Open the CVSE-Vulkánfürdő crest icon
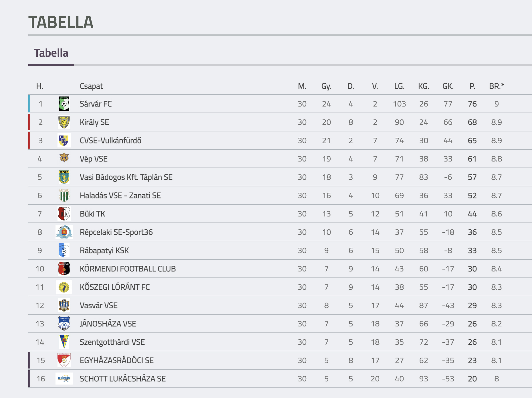This screenshot has height=398, width=532. tap(64, 140)
